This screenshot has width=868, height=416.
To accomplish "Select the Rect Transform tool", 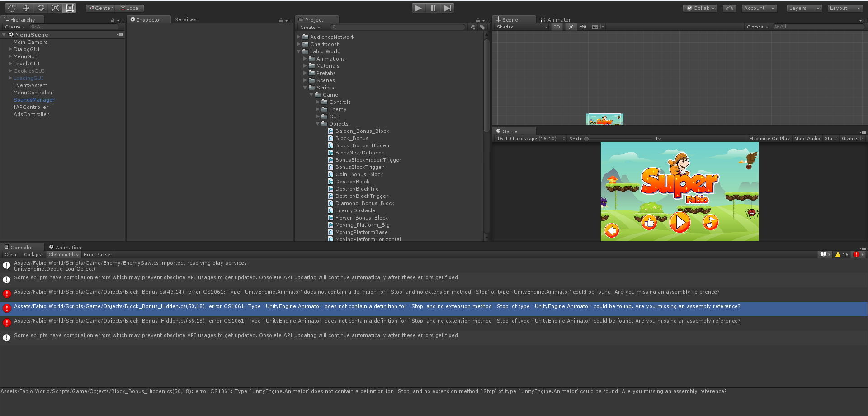I will coord(69,8).
